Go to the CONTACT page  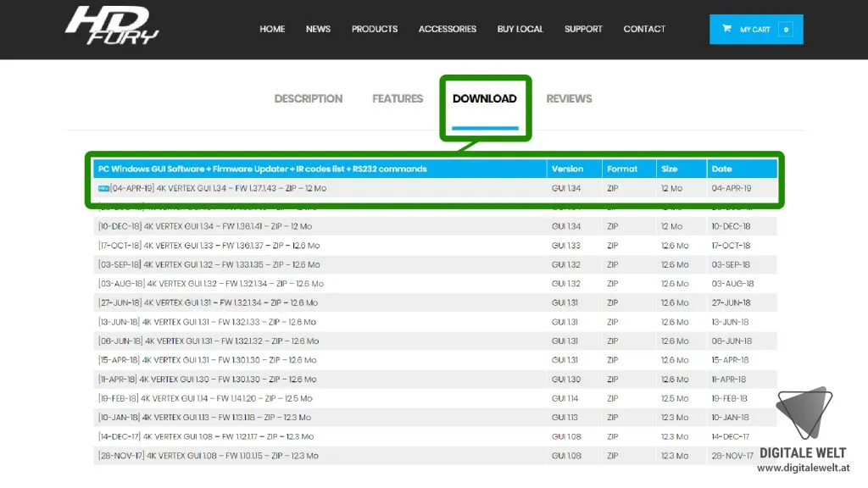[x=644, y=29]
